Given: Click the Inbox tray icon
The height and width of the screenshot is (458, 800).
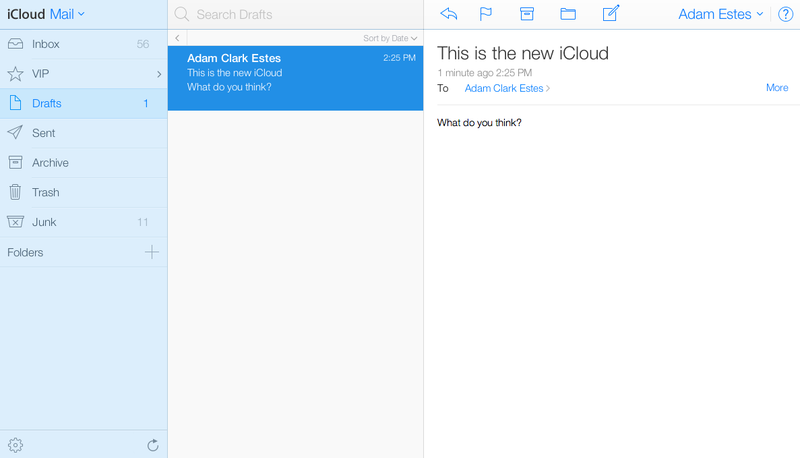Looking at the screenshot, I should tap(15, 44).
